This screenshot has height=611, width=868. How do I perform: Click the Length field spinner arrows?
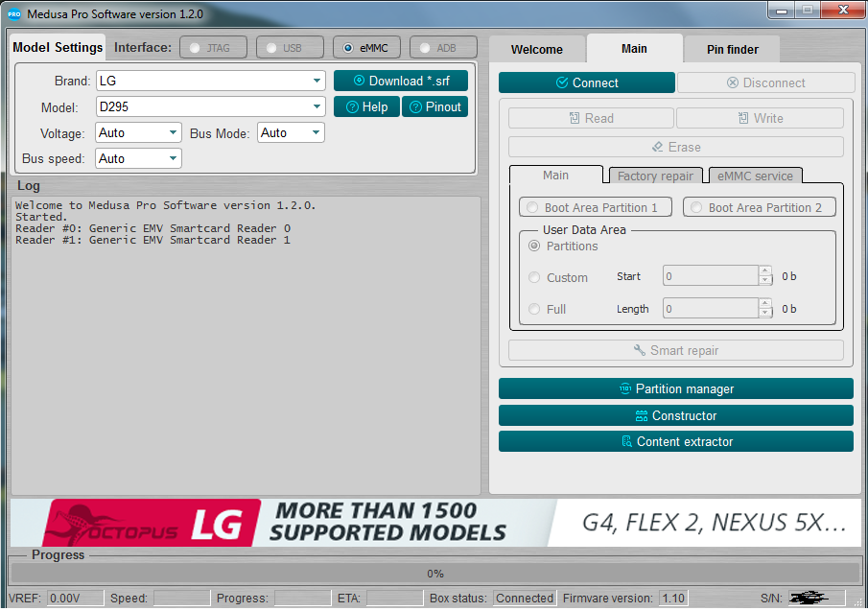pos(765,309)
